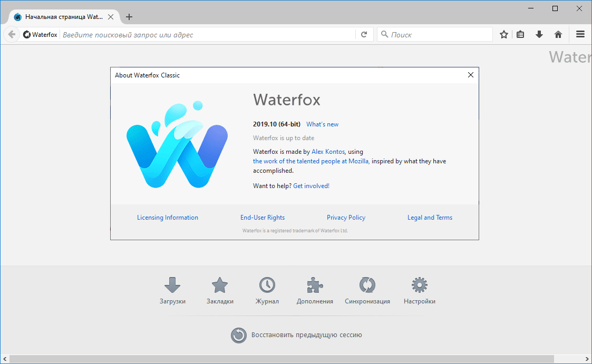
Task: Click the search magnifier icon
Action: (x=384, y=34)
